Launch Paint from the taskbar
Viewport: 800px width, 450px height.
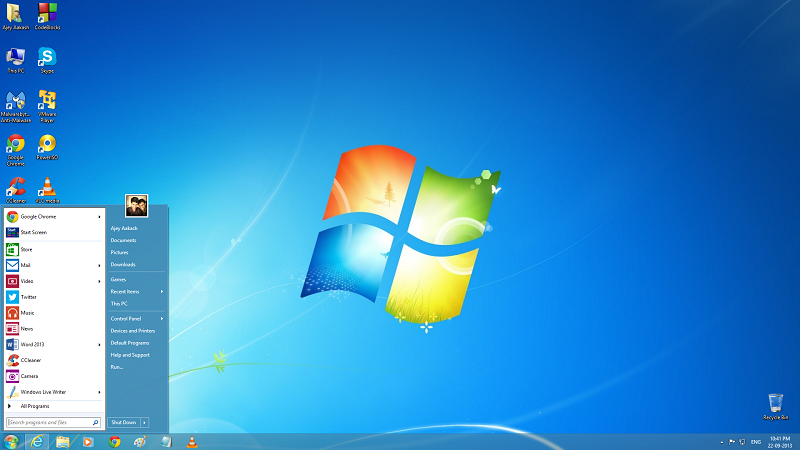click(140, 442)
